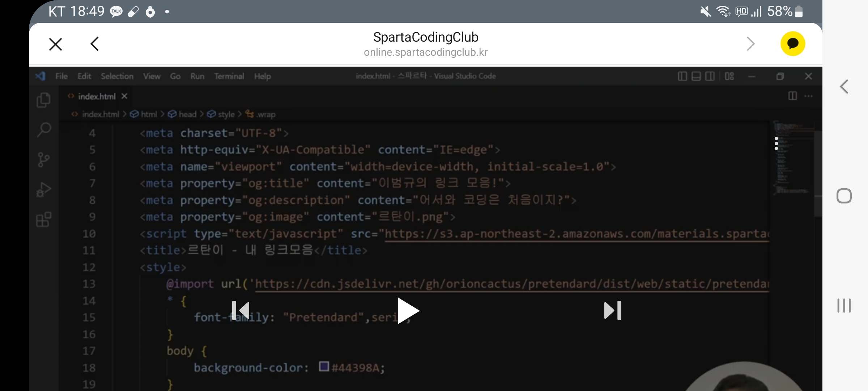Open VS Code Edit menu
Viewport: 868px width, 391px height.
(84, 76)
